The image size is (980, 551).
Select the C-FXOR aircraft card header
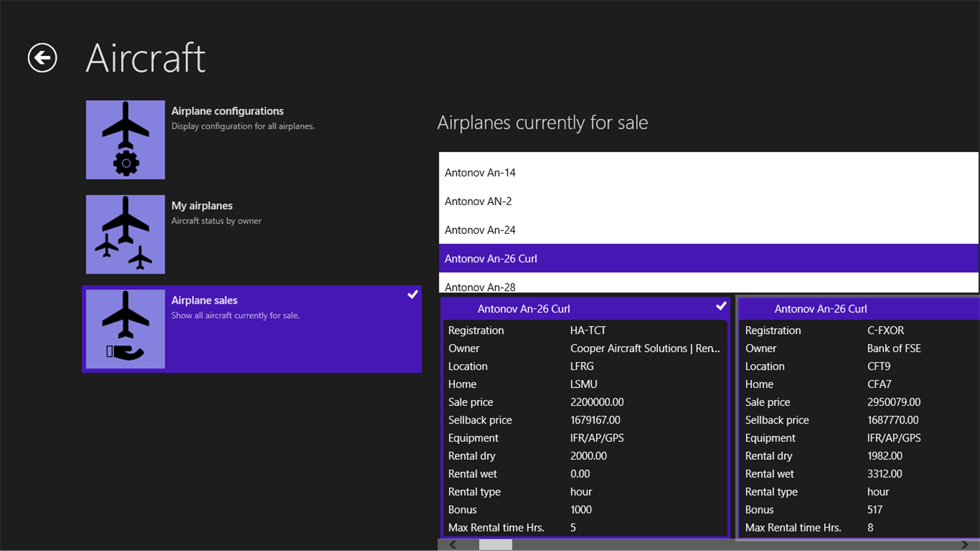(x=820, y=309)
